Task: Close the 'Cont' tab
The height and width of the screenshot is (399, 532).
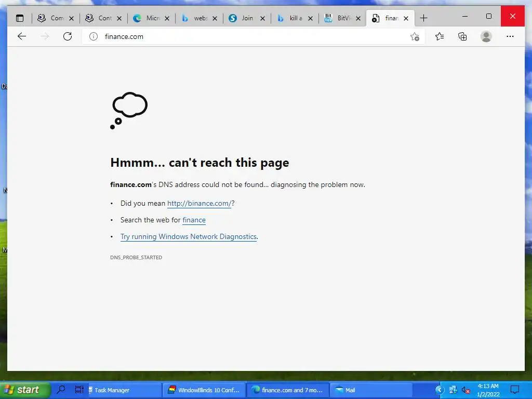Action: 119,18
